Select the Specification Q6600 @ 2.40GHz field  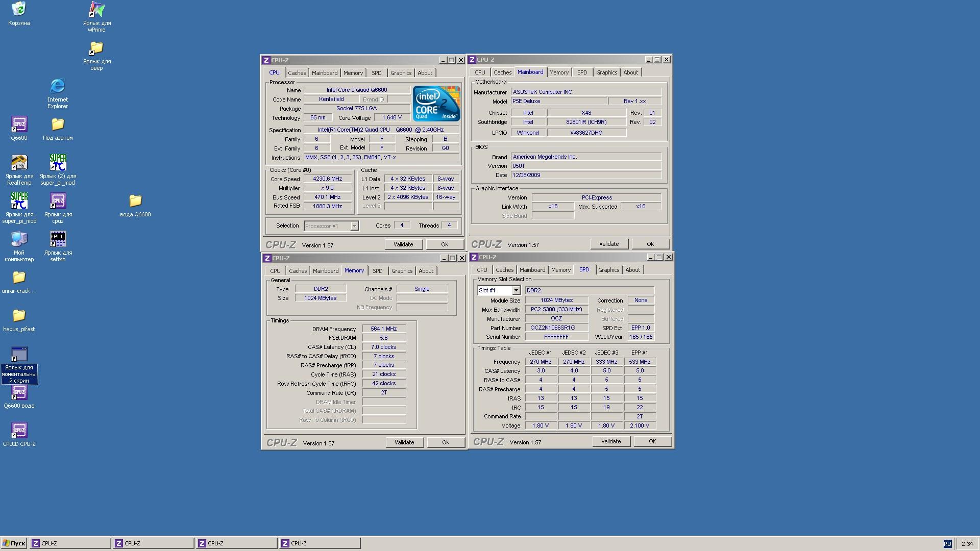381,130
